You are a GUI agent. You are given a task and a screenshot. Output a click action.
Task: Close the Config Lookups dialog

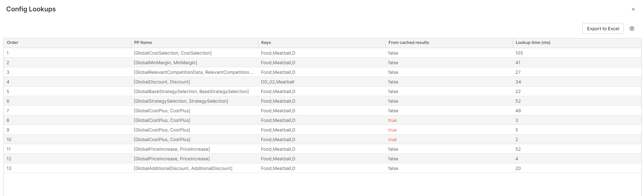(633, 9)
